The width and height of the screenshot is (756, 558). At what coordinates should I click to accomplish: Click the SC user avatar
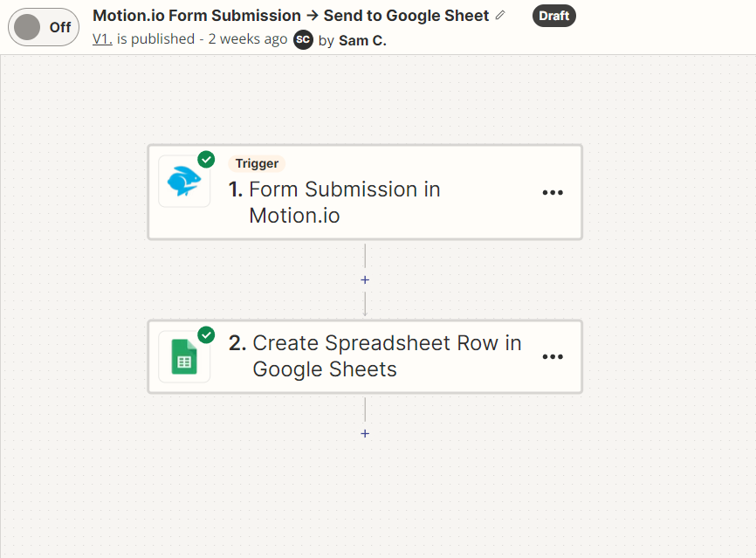tap(303, 39)
